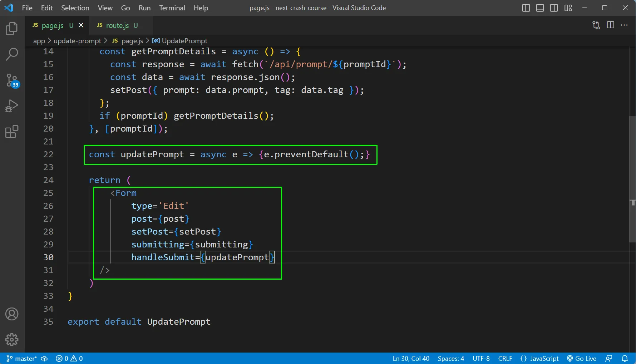Open the Go menu
The height and width of the screenshot is (364, 636).
tap(125, 8)
